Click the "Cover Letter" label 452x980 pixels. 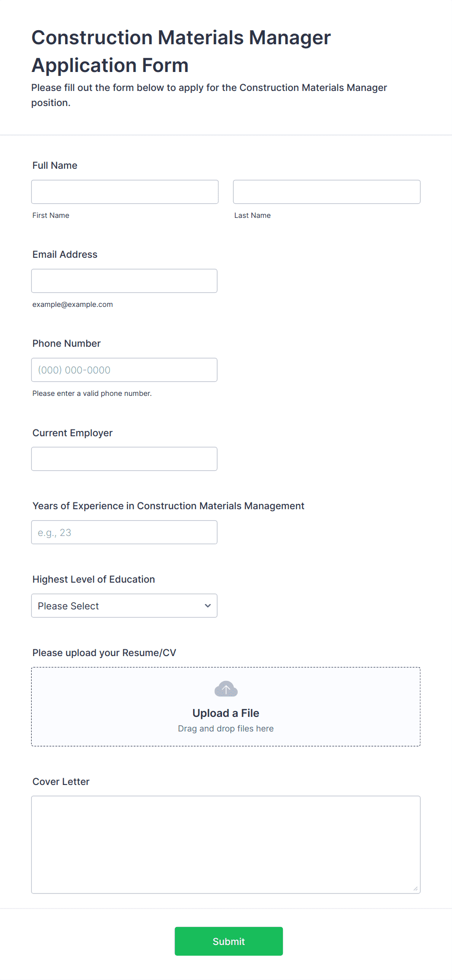(x=61, y=782)
